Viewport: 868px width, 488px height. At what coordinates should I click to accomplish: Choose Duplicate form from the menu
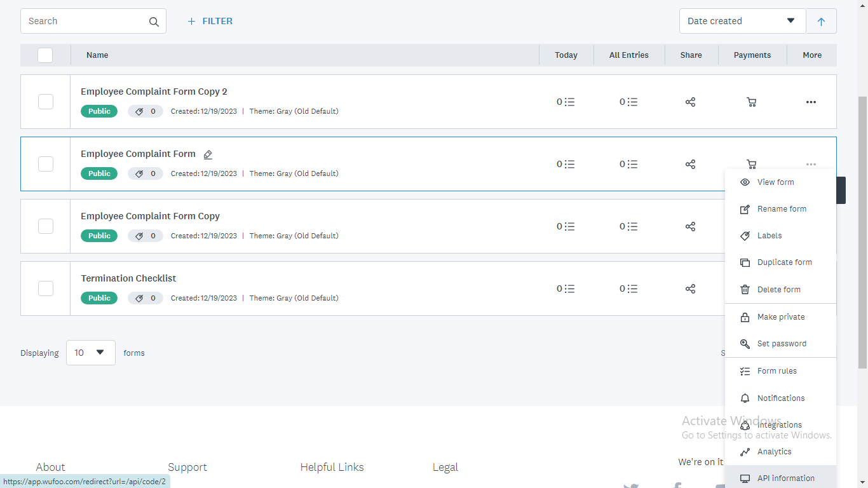tap(784, 262)
